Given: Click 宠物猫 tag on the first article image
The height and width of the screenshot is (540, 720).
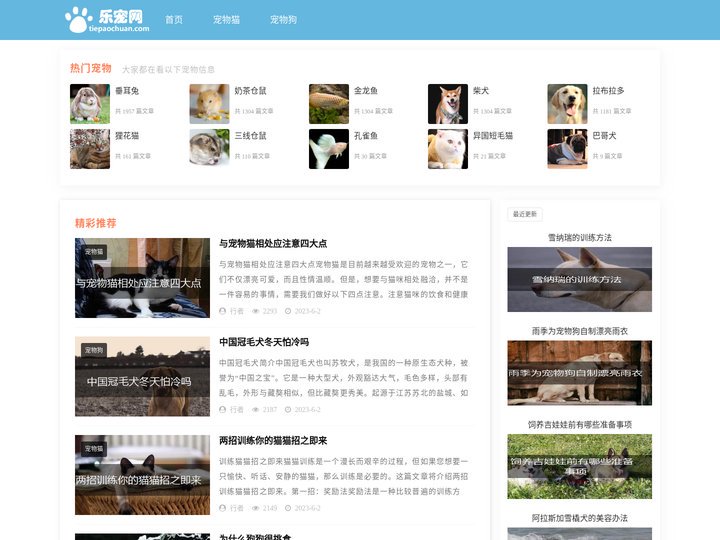Looking at the screenshot, I should click(94, 252).
